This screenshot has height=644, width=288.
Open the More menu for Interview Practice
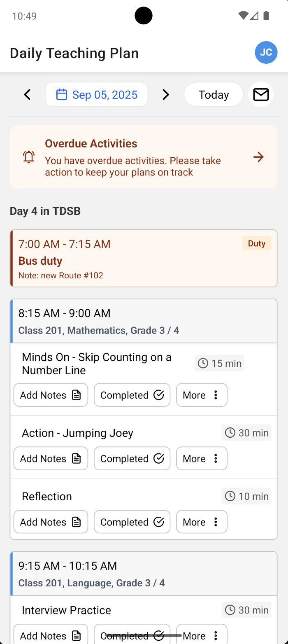202,635
